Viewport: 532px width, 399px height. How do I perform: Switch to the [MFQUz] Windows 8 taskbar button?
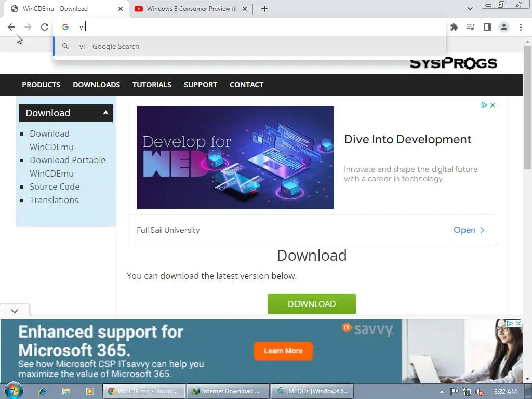pyautogui.click(x=312, y=391)
